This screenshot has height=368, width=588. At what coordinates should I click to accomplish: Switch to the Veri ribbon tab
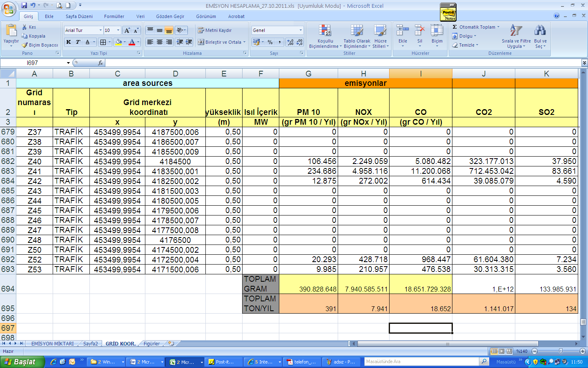point(140,16)
